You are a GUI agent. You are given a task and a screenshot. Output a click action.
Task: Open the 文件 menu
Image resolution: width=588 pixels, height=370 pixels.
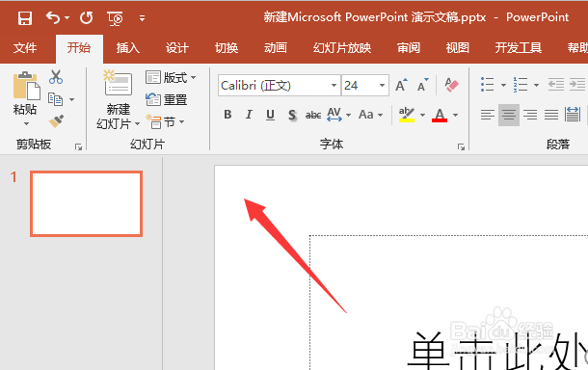[x=25, y=48]
